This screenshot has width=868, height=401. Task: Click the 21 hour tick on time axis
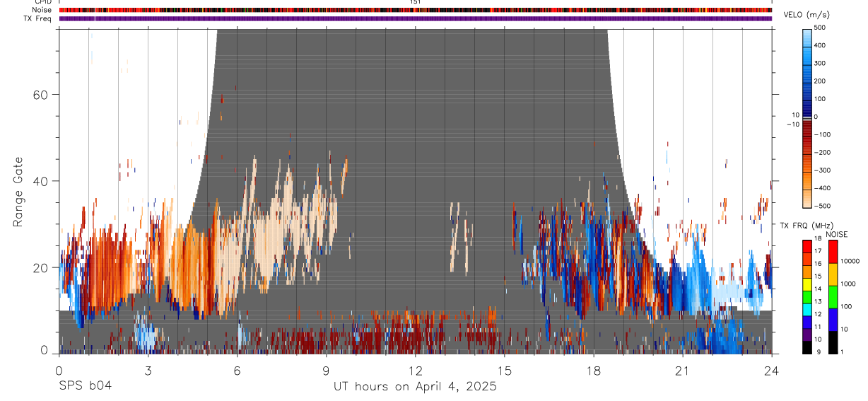tap(682, 370)
